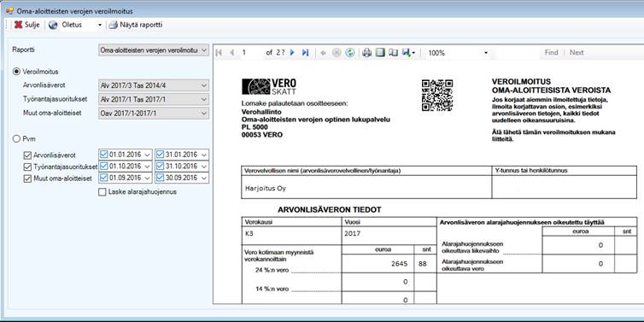Select the Veroilmoitus radio button

click(x=17, y=72)
